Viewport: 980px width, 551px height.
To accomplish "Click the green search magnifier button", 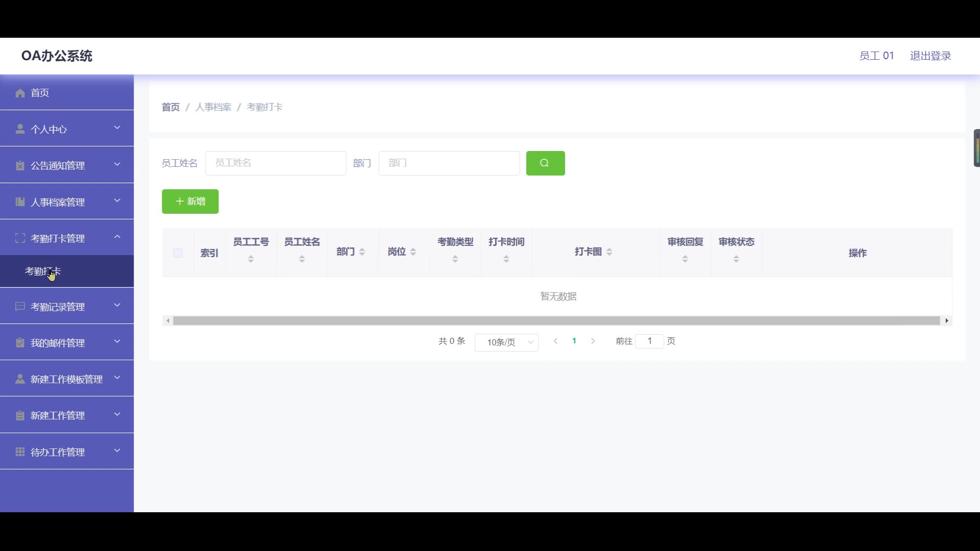I will [x=545, y=163].
